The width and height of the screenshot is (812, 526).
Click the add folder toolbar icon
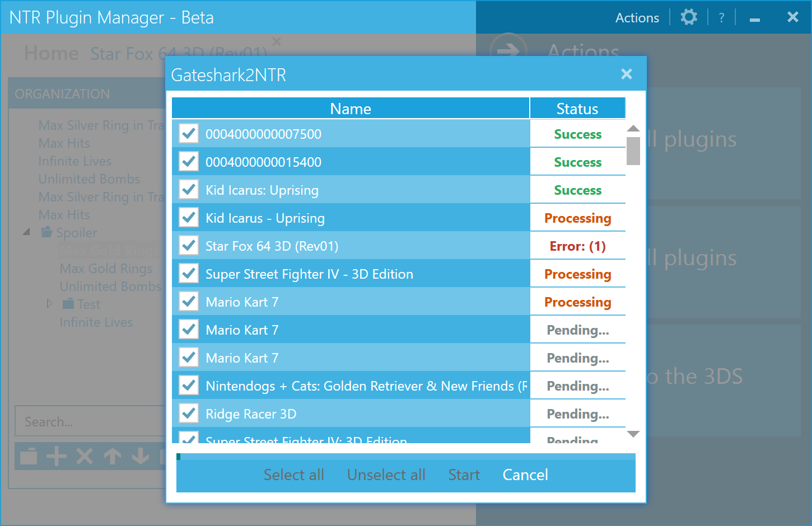pyautogui.click(x=29, y=457)
